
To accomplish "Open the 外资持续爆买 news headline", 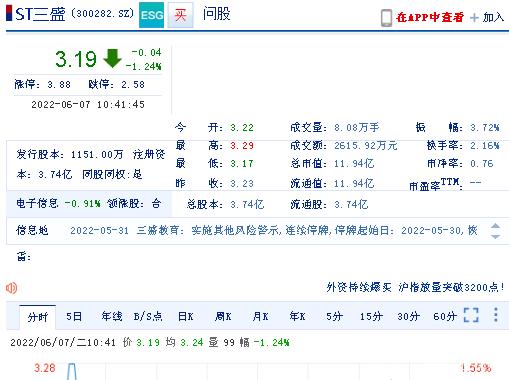I will (415, 287).
